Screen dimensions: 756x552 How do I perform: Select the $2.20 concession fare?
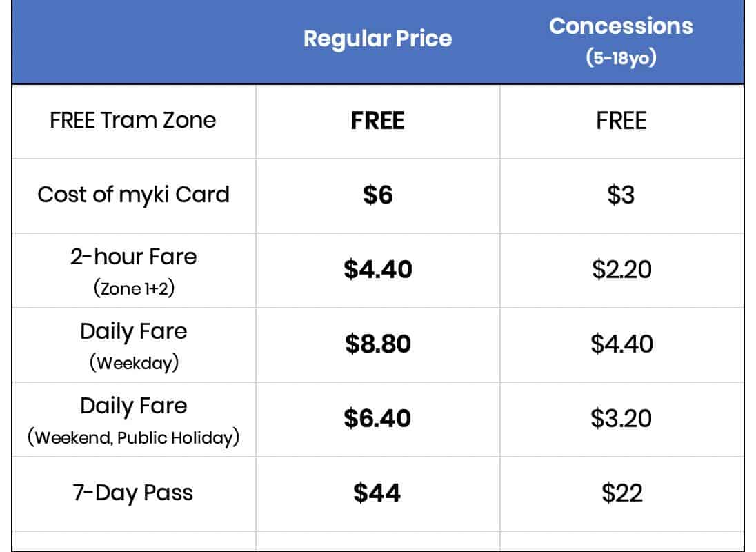(621, 269)
